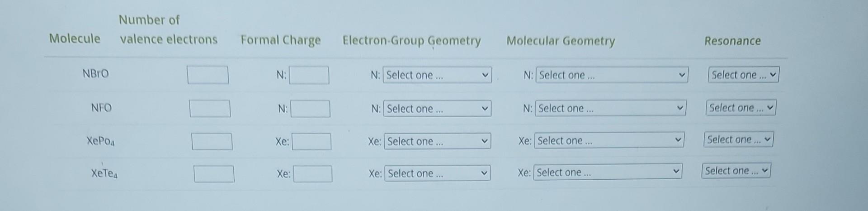Open XeTe4 resonance dropdown
This screenshot has height=211, width=868.
click(736, 171)
